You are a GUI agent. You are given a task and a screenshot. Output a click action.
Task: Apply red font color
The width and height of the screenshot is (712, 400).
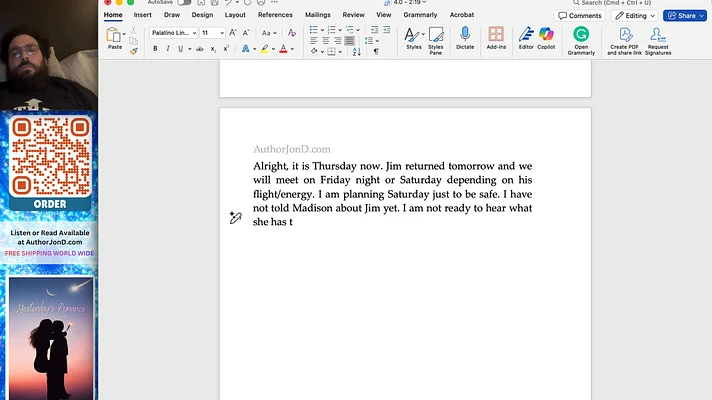283,49
